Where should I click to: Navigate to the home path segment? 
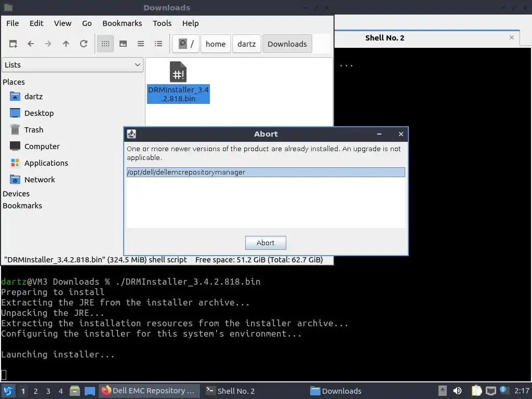[x=216, y=44]
